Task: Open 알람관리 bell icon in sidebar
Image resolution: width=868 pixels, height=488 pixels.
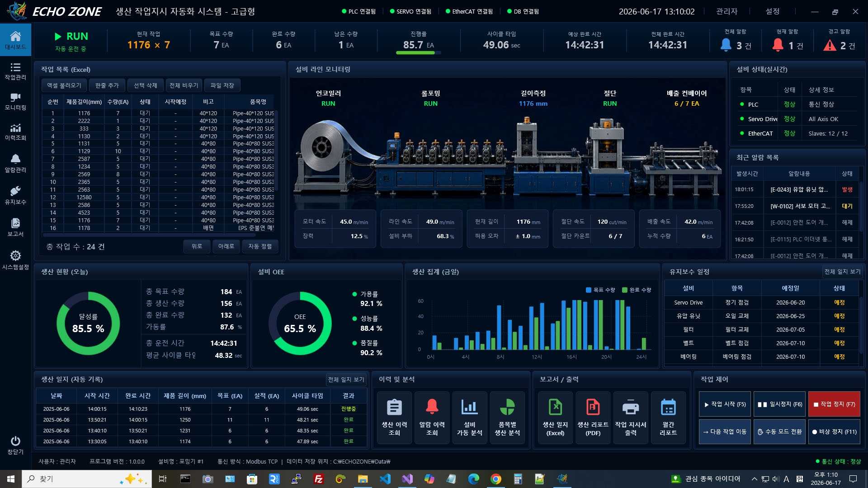Action: point(15,164)
